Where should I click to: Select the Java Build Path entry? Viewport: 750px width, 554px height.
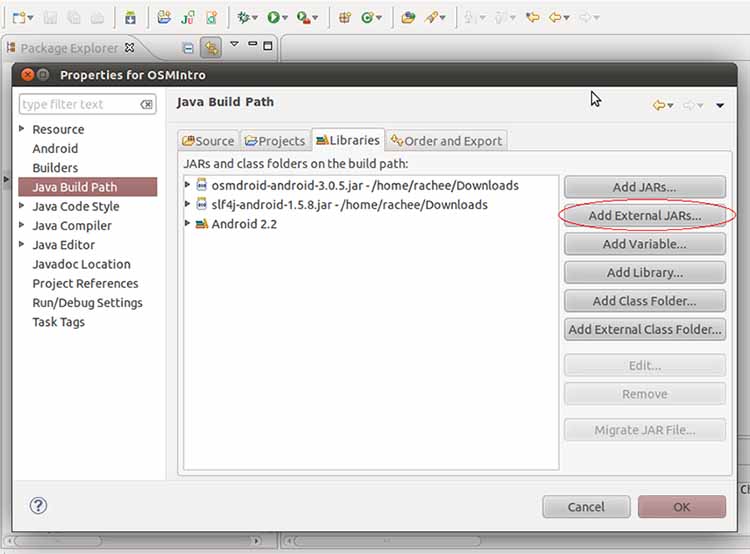[88, 187]
